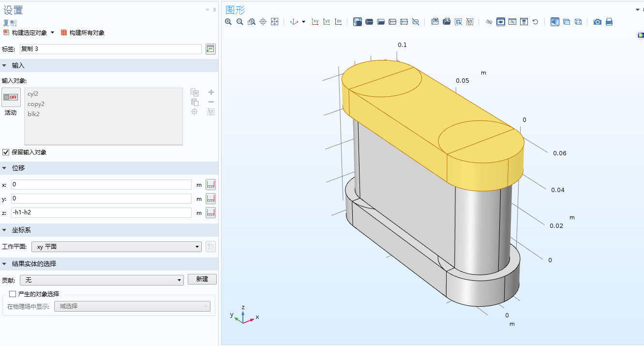The image size is (644, 346).
Task: Click the rename label icon beside 标签 field
Action: (x=210, y=49)
